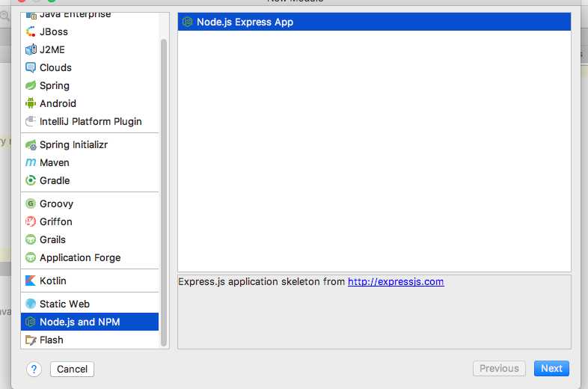Screen dimensions: 588x389
Task: Click the Spring Initializr icon
Action: pos(31,145)
